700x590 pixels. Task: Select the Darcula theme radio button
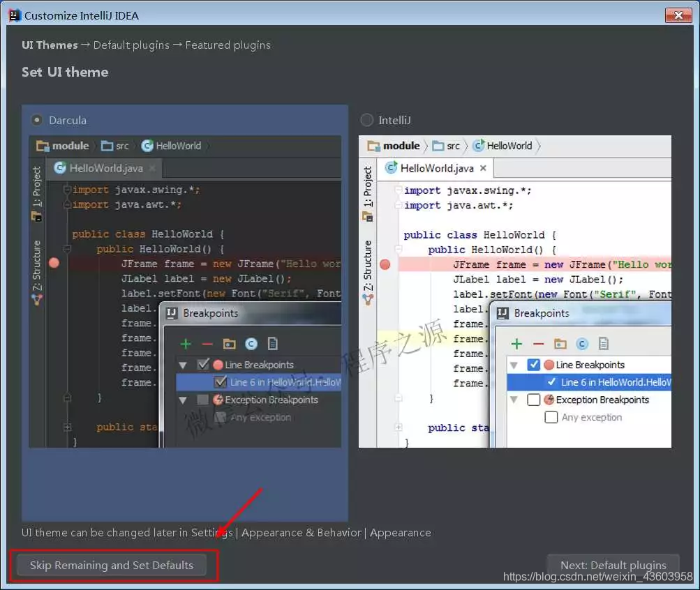pos(37,120)
